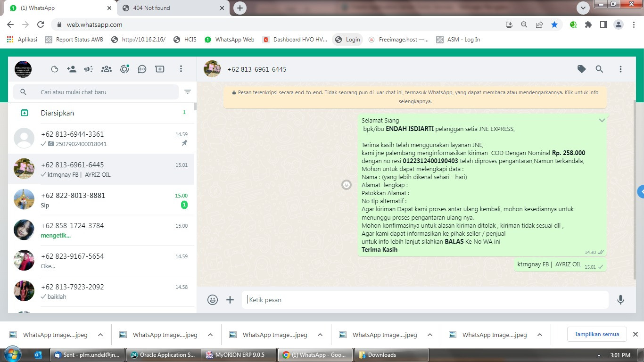Viewport: 644px width, 362px height.
Task: Open your WhatsApp profile picture
Action: [23, 69]
